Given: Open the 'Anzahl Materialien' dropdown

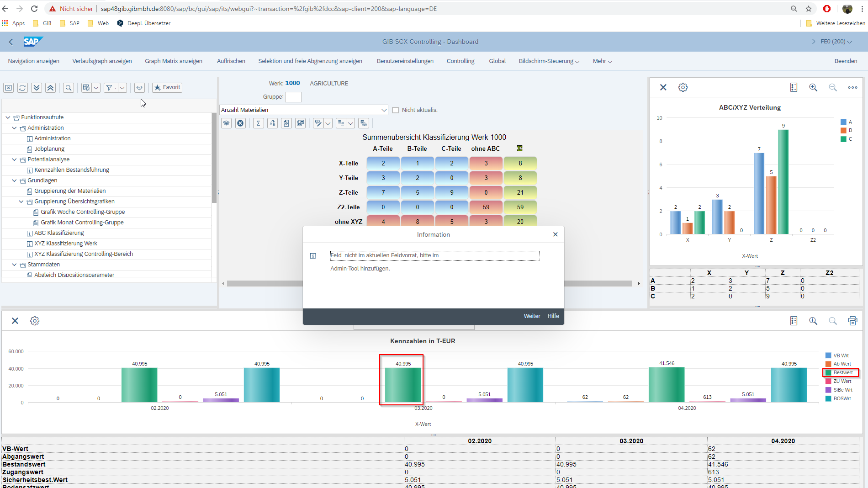Looking at the screenshot, I should coord(384,110).
